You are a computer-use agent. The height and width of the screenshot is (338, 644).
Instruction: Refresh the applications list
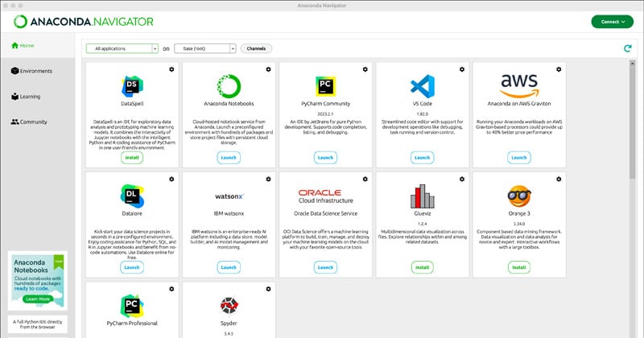tap(628, 48)
